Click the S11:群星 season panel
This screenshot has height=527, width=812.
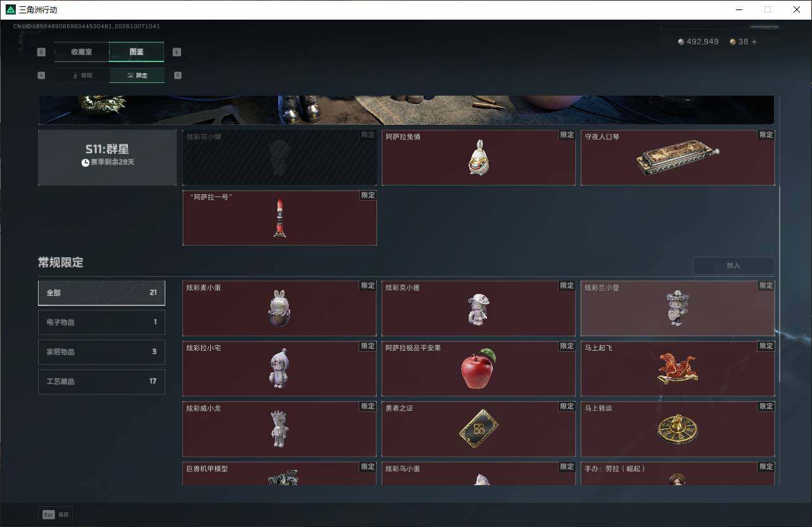107,158
